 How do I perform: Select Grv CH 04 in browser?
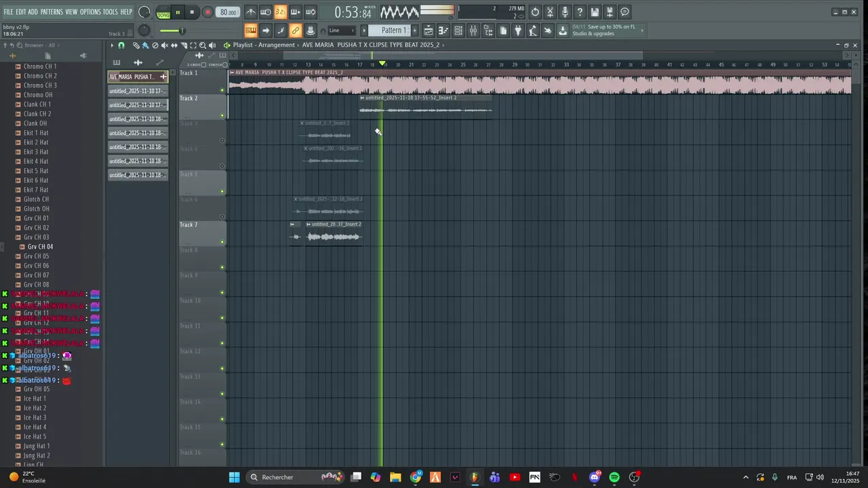pyautogui.click(x=40, y=247)
